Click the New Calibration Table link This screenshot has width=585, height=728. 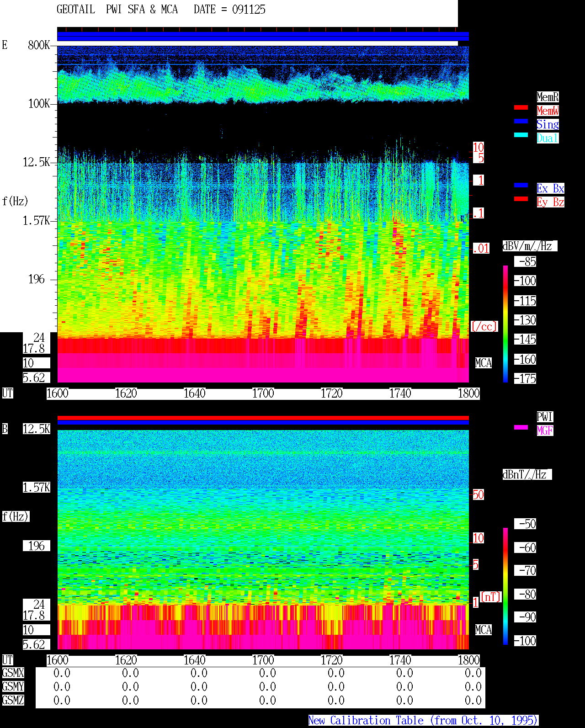point(423,721)
